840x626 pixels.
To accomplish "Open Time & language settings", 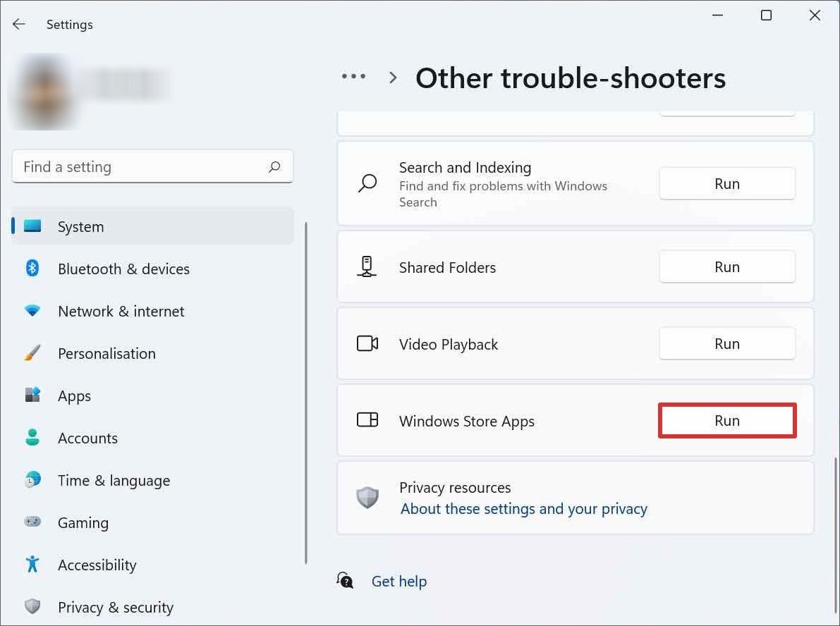I will coord(152,480).
